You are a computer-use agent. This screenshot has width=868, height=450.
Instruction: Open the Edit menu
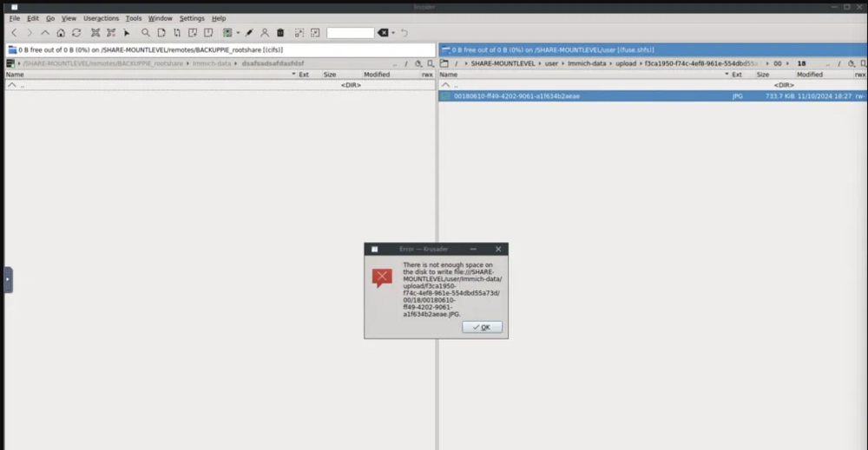[x=33, y=18]
